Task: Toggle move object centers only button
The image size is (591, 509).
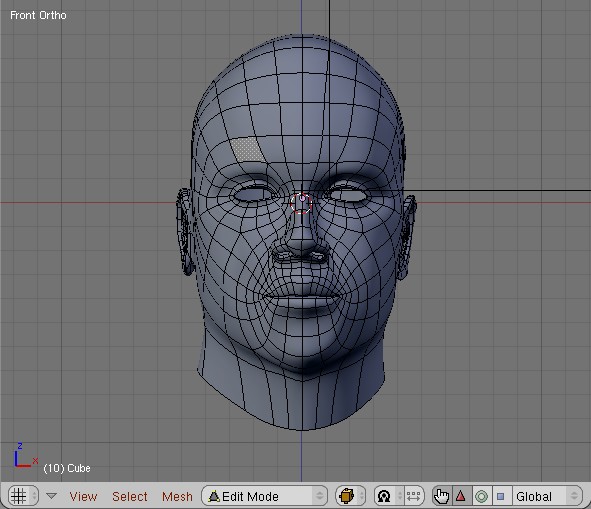Action: point(414,496)
